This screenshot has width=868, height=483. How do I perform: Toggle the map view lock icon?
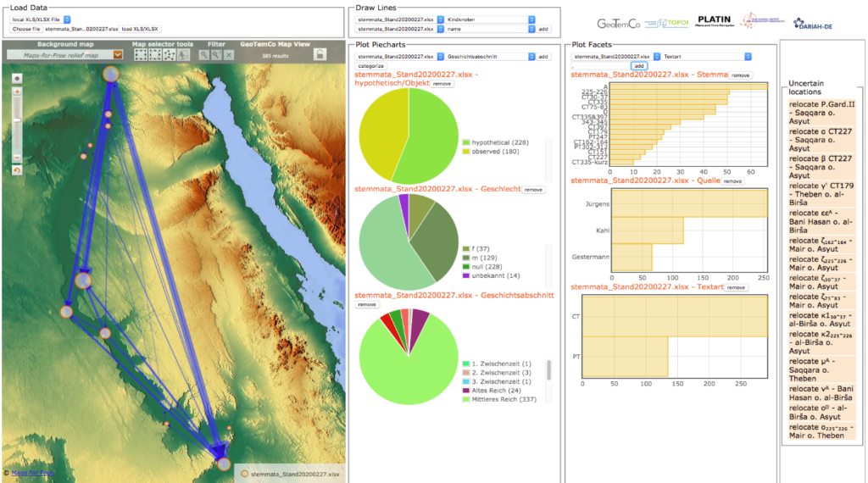coord(320,54)
